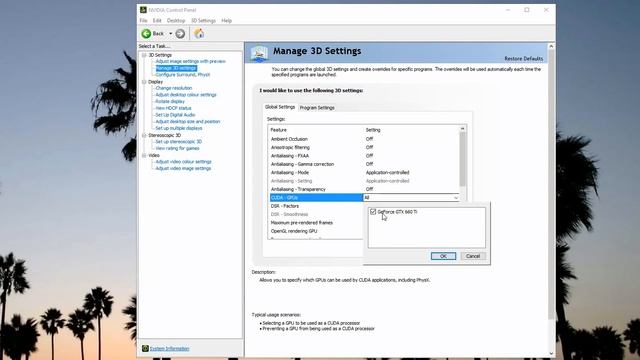Open Change resolution page
This screenshot has height=360, width=640.
pos(173,88)
